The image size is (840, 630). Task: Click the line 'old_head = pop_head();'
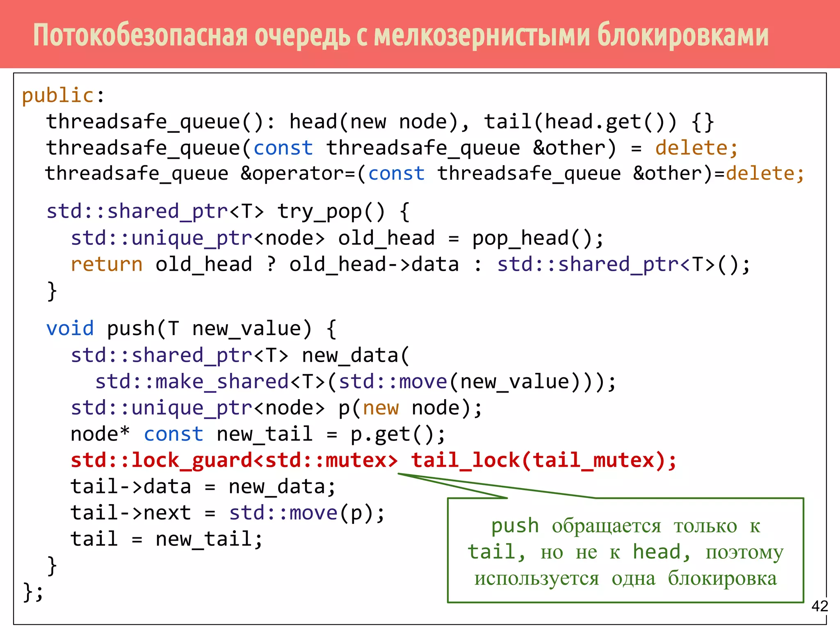click(x=337, y=238)
